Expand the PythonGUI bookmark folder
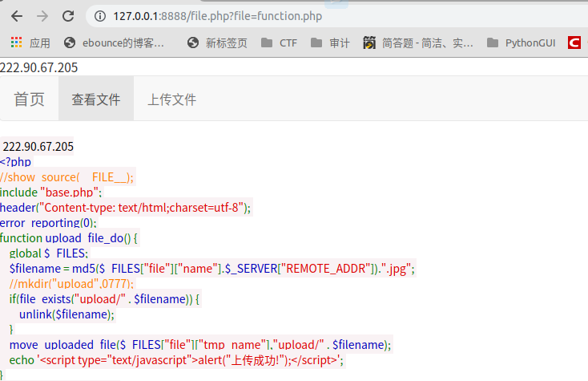 521,43
